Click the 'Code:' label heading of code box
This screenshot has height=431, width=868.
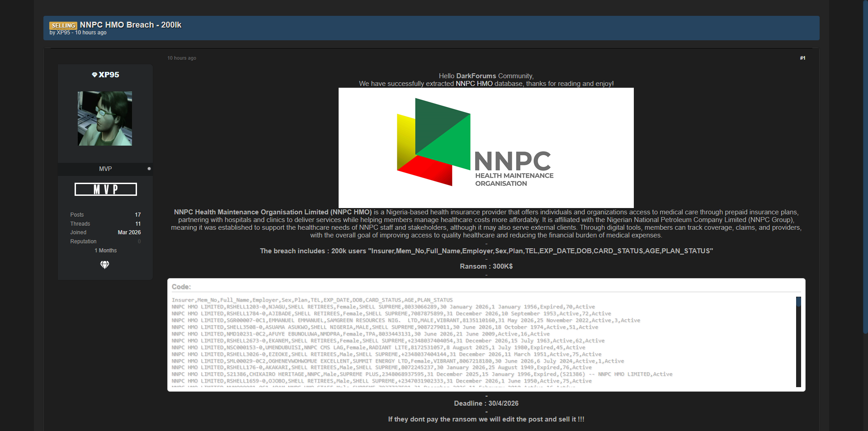[181, 287]
